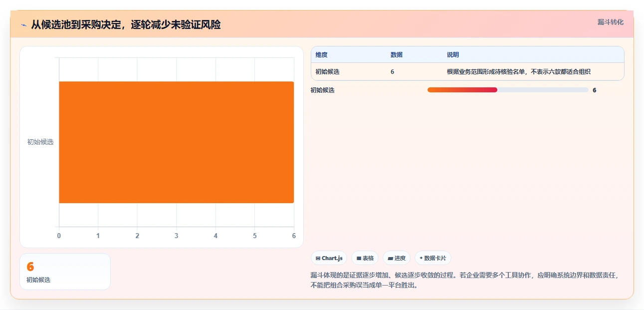Click the 漏斗转化 label at top right
644x310 pixels.
[x=610, y=22]
